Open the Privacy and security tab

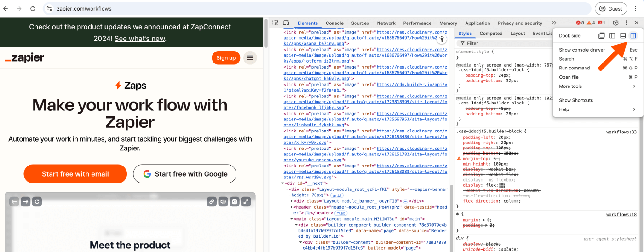(520, 23)
